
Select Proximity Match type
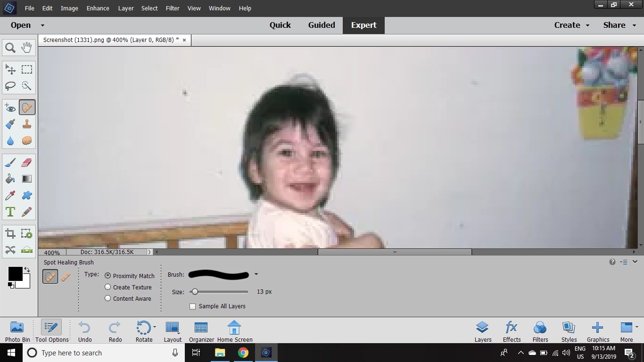coord(107,276)
